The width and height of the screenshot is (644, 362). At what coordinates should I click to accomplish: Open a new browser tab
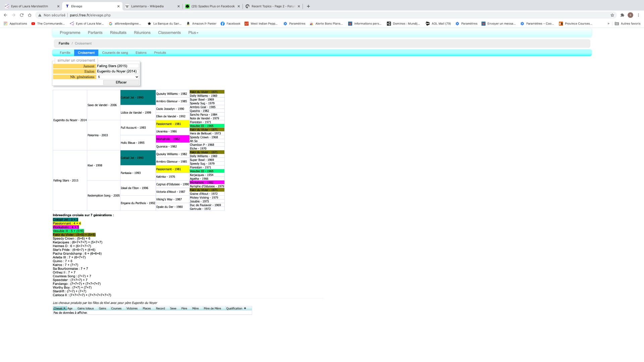(308, 6)
